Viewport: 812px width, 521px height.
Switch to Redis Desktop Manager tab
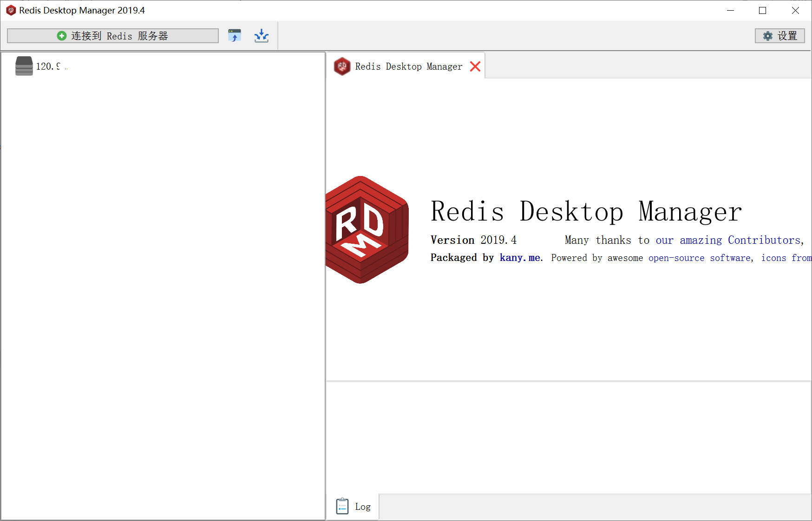pyautogui.click(x=406, y=66)
